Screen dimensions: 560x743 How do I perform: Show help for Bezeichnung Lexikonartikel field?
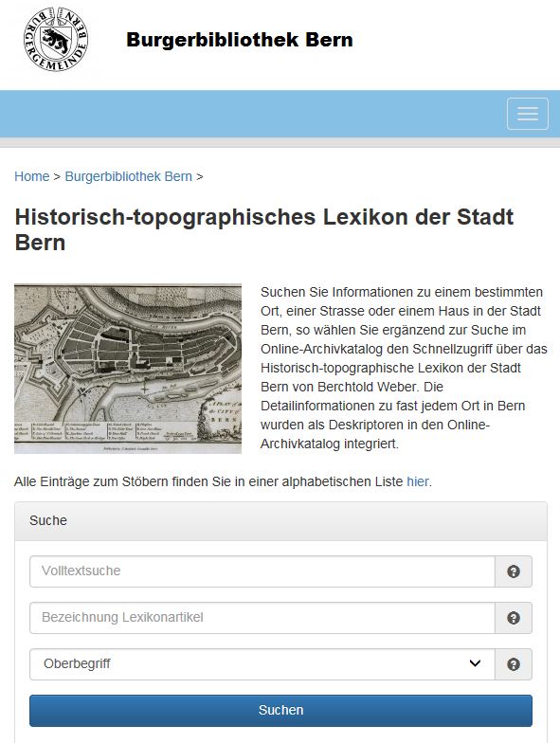tap(514, 618)
